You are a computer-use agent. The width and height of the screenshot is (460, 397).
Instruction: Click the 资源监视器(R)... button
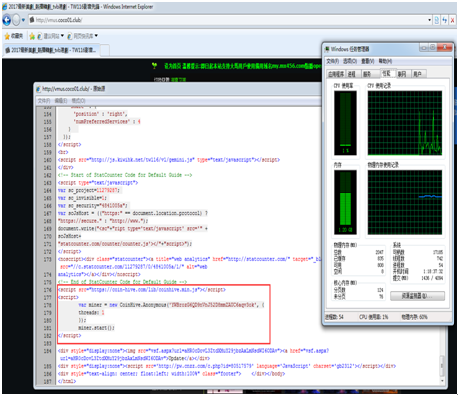(417, 296)
